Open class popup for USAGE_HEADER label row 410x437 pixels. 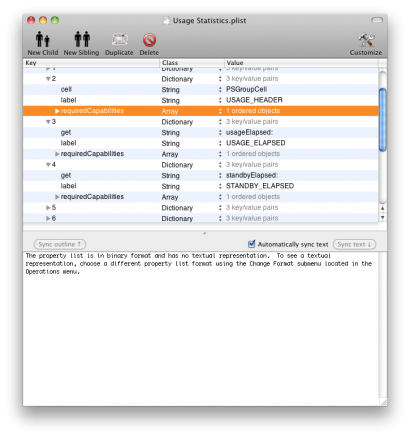(220, 100)
